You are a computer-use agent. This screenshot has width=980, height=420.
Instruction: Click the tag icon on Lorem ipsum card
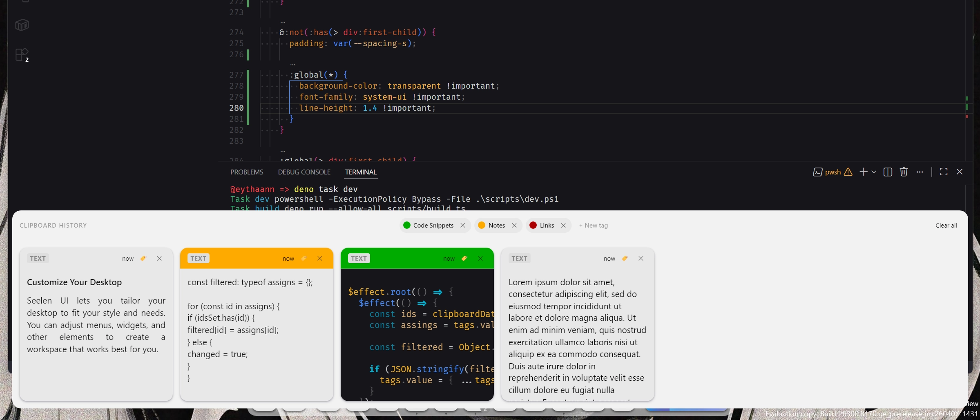(625, 259)
